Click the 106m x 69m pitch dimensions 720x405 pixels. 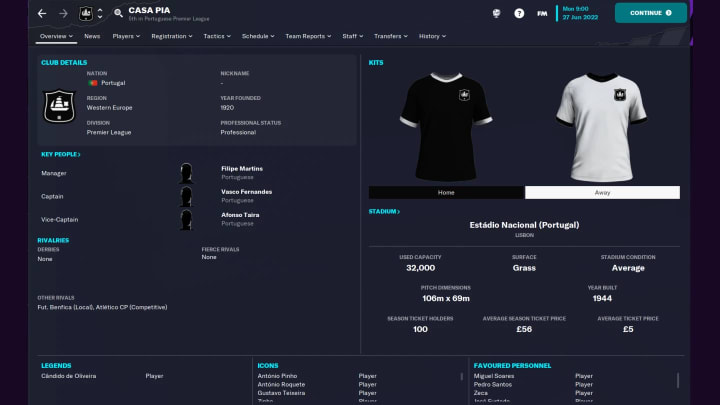(x=446, y=298)
